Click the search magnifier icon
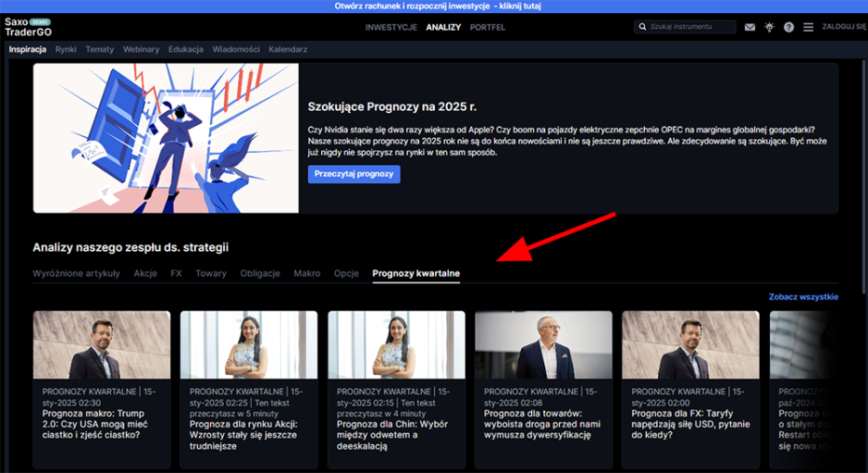The width and height of the screenshot is (868, 473). [642, 28]
